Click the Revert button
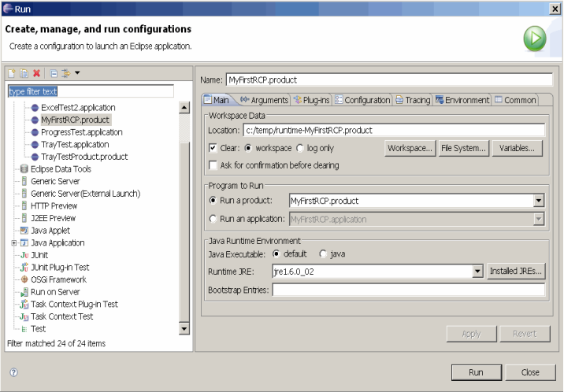 (x=525, y=334)
